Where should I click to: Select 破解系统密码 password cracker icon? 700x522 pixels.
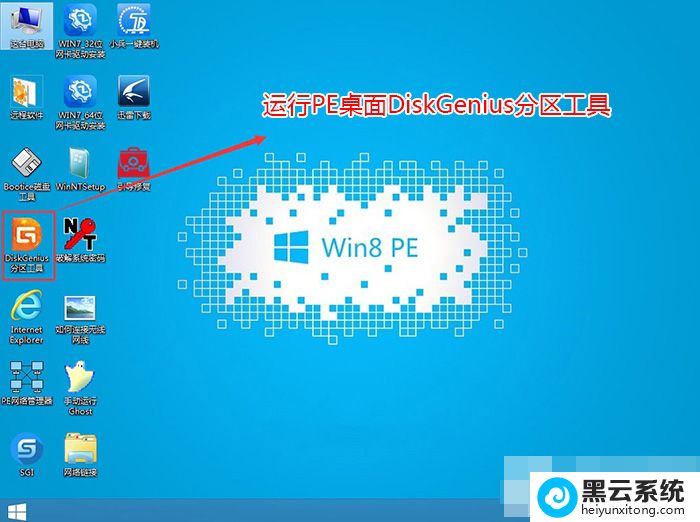pyautogui.click(x=80, y=235)
